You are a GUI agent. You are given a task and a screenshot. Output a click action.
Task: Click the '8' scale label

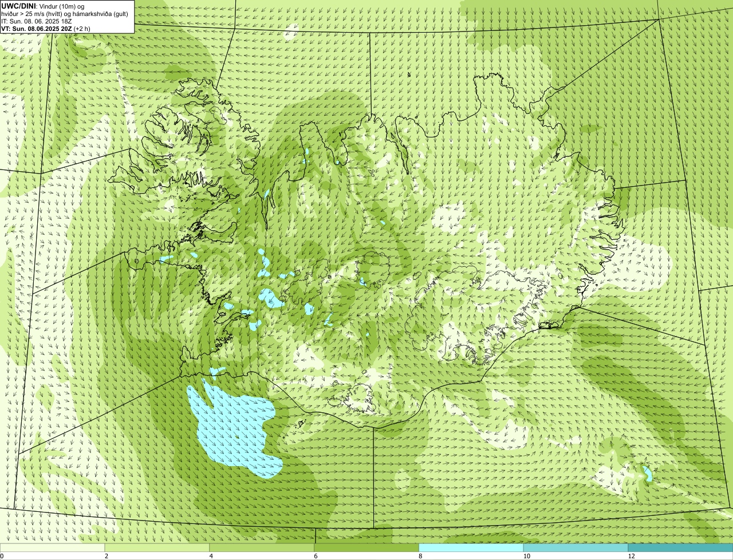(x=420, y=556)
